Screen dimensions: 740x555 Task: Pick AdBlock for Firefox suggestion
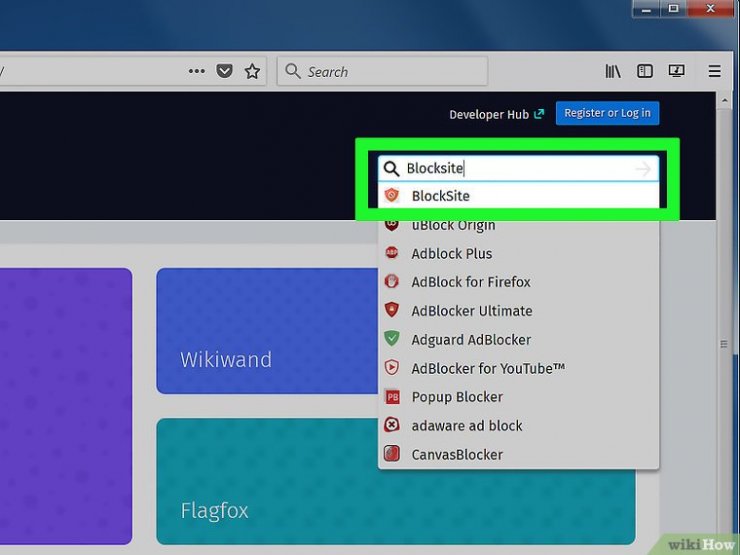click(x=518, y=282)
